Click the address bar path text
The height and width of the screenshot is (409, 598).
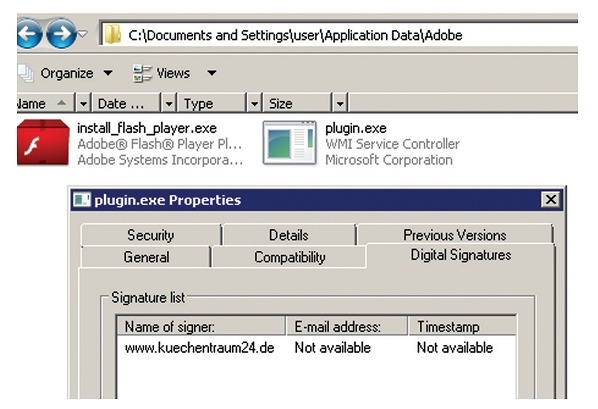(x=295, y=35)
